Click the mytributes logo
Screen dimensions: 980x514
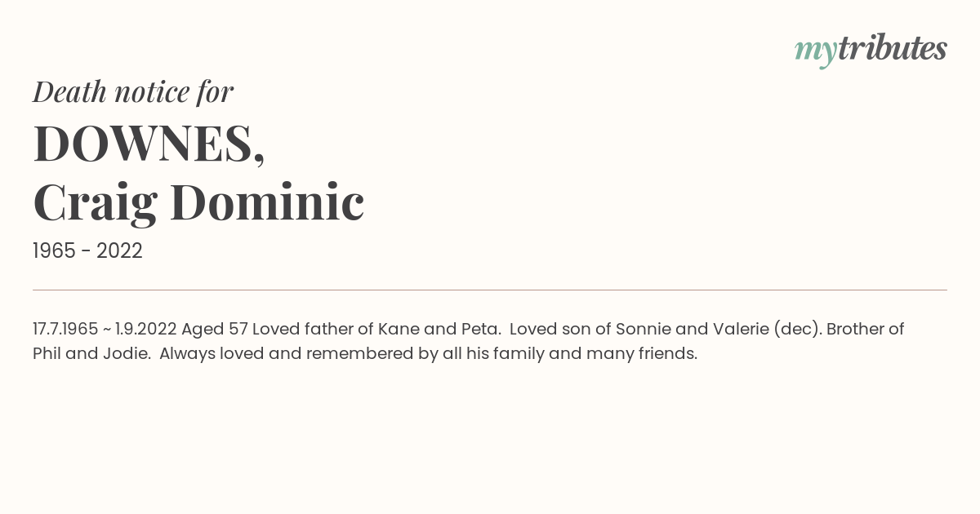[871, 50]
